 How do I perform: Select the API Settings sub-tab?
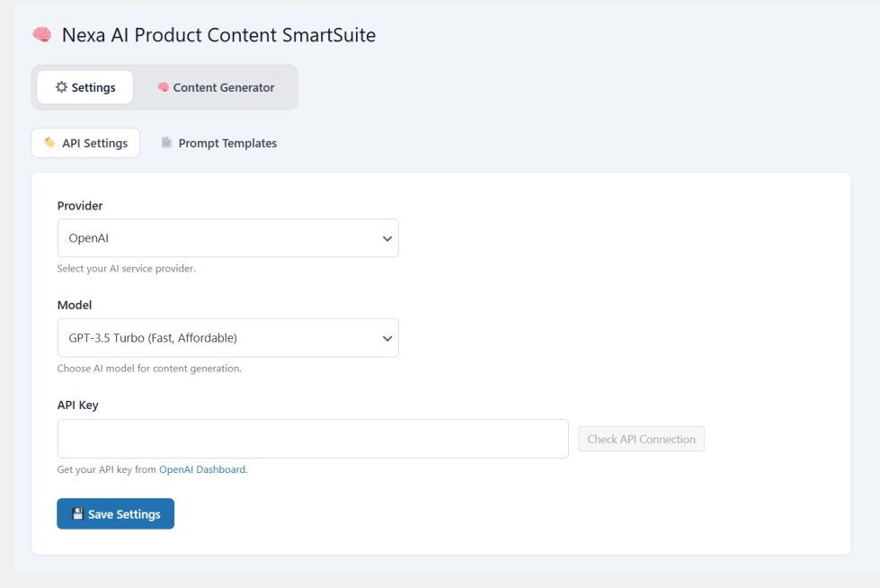coord(85,143)
